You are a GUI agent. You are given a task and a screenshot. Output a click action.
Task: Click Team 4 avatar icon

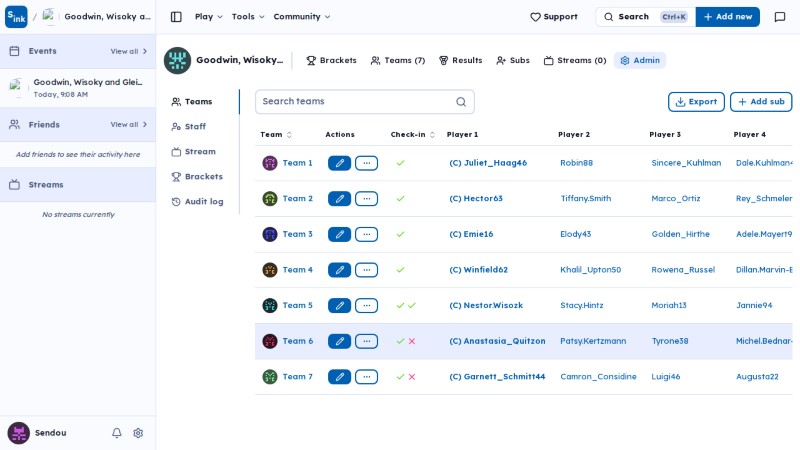(269, 269)
